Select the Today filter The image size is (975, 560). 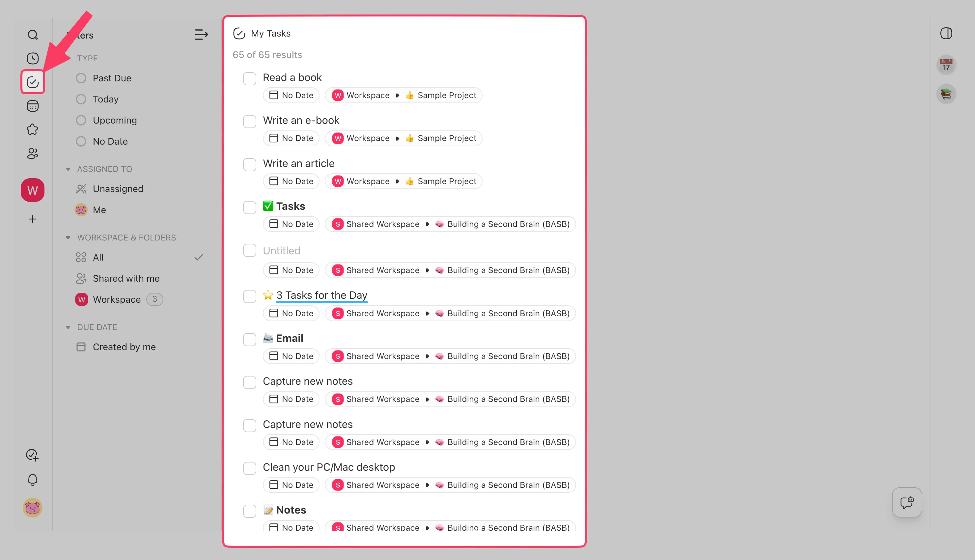pyautogui.click(x=97, y=99)
